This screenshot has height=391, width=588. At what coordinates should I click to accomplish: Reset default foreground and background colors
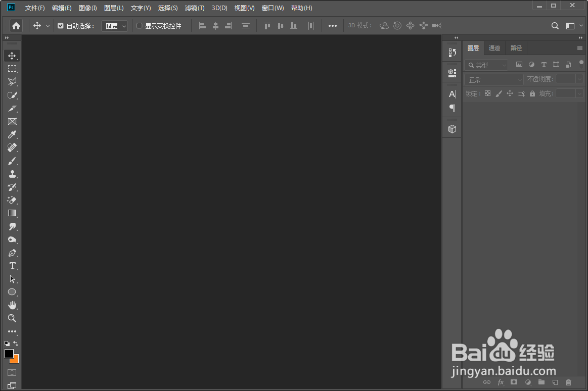[7, 343]
